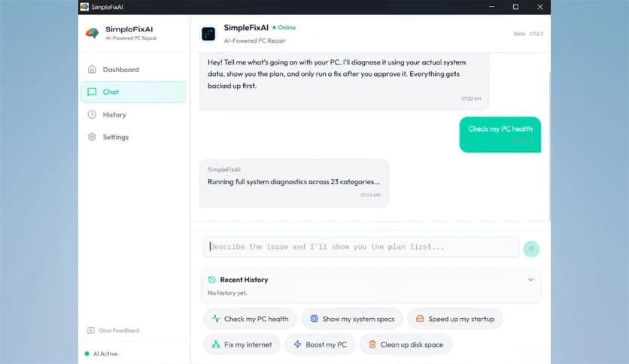This screenshot has width=629, height=364.
Task: Click the Chat bubble icon in sidebar
Action: coord(92,92)
